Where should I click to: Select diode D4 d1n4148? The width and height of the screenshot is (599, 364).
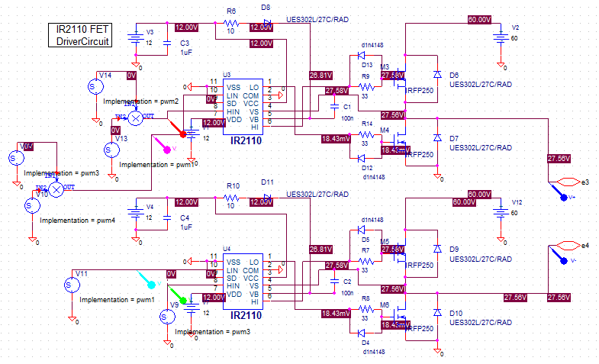tap(362, 333)
